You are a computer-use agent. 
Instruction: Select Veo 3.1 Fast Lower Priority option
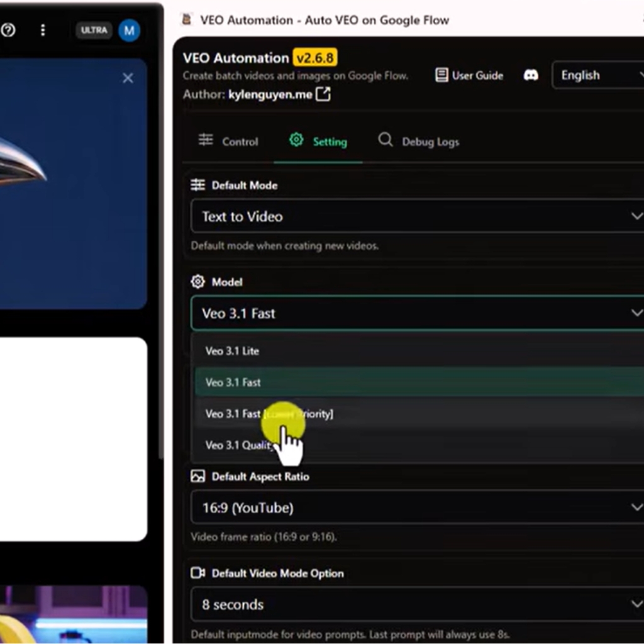coord(419,414)
